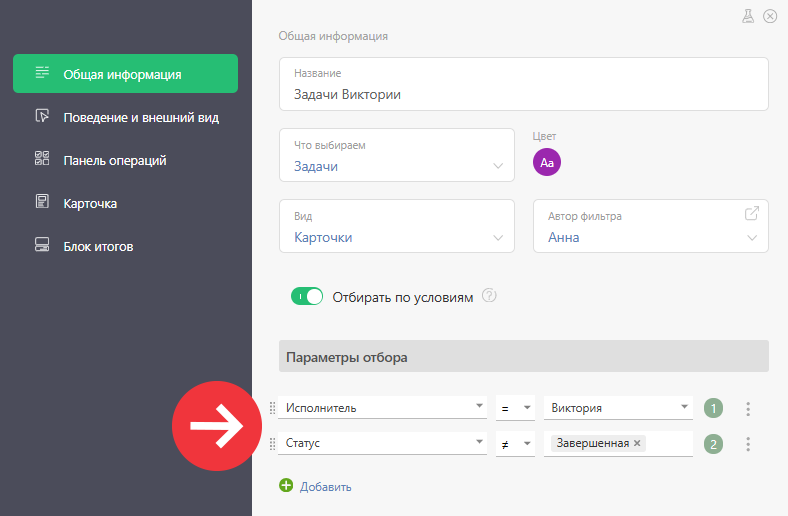Open more options for Статус condition

tap(748, 444)
